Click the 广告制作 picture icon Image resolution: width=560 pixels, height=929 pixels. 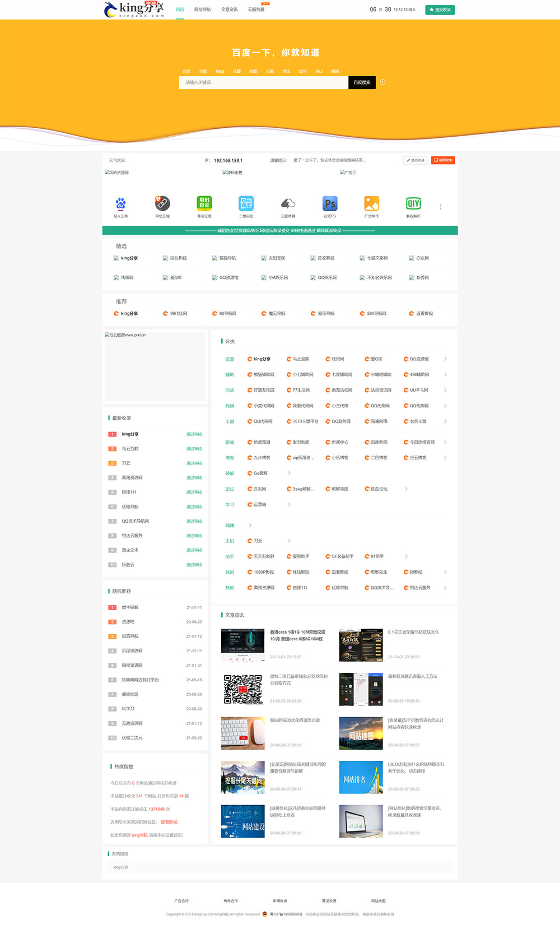372,203
